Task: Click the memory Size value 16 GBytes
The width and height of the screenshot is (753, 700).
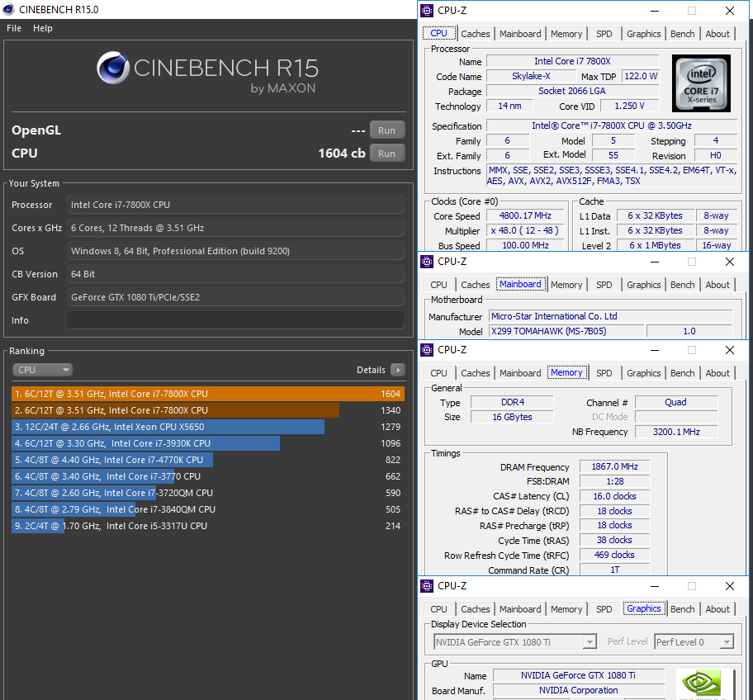Action: pyautogui.click(x=512, y=417)
